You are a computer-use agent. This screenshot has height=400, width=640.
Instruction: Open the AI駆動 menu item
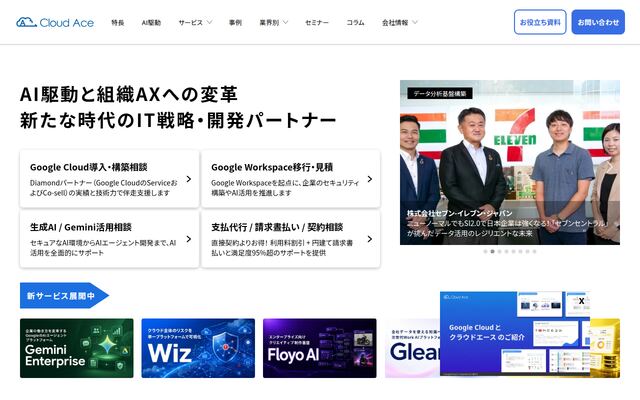click(x=151, y=22)
